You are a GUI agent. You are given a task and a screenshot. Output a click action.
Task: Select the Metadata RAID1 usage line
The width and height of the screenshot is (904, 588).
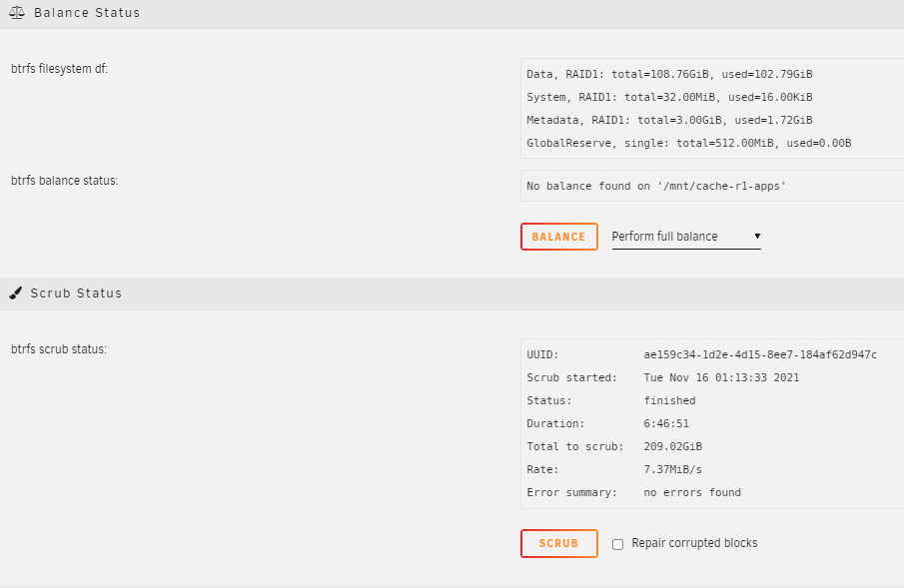pyautogui.click(x=669, y=121)
